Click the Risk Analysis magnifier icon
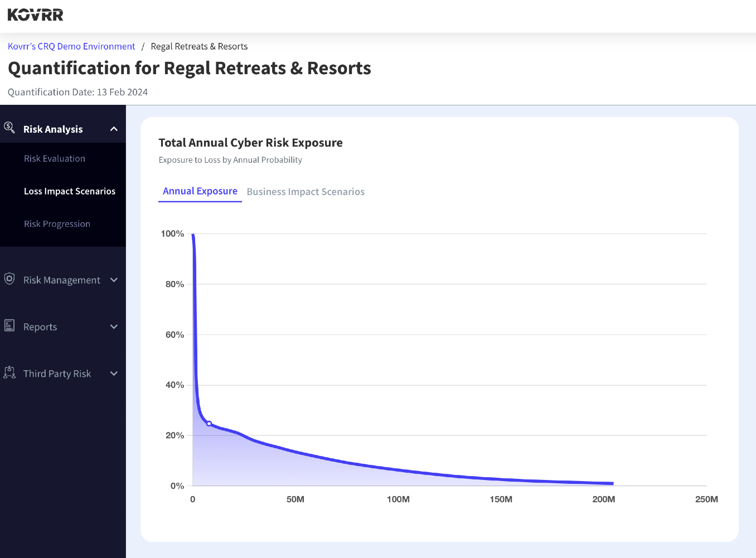This screenshot has height=558, width=756. [x=9, y=128]
